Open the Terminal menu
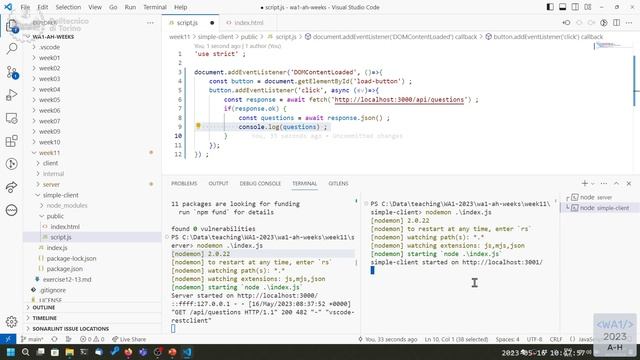Screen dimensions: 640x360 click(155, 7)
